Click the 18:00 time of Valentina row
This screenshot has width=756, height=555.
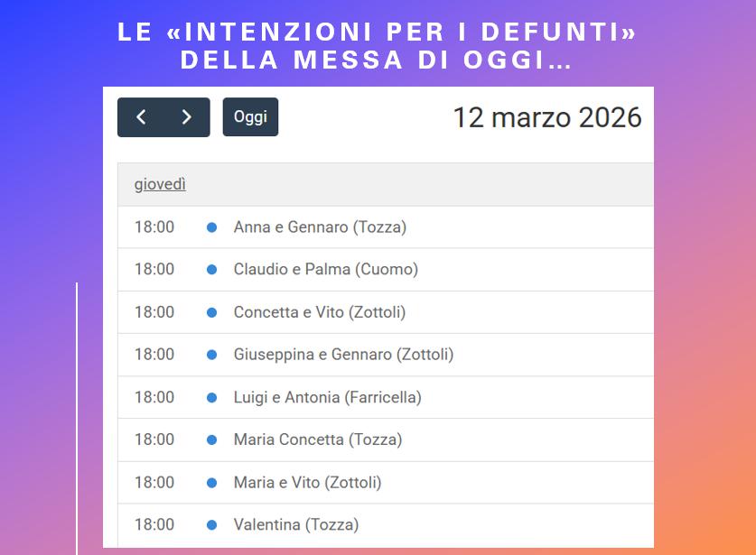click(154, 524)
